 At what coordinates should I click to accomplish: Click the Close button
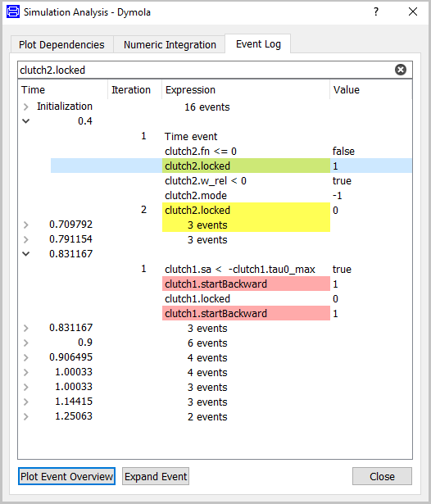point(382,476)
